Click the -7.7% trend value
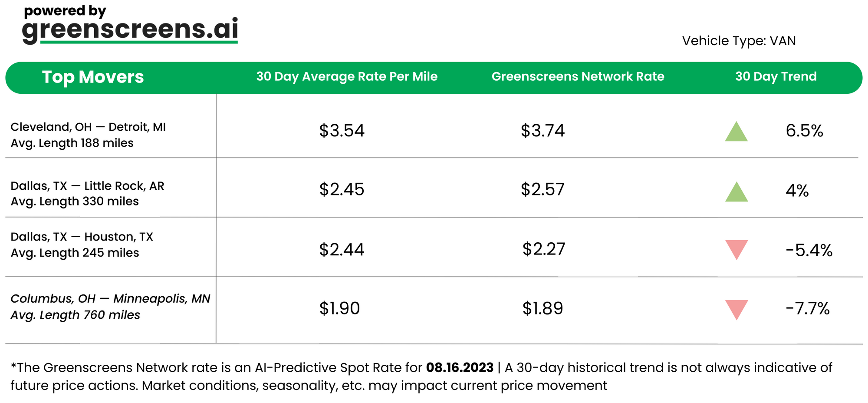Image resolution: width=868 pixels, height=403 pixels. click(807, 309)
